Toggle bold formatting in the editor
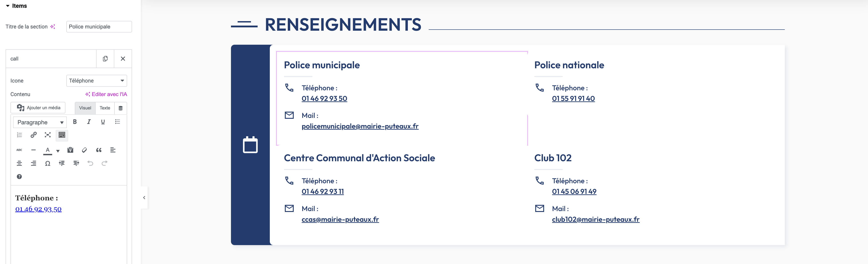Image resolution: width=868 pixels, height=264 pixels. click(x=75, y=122)
